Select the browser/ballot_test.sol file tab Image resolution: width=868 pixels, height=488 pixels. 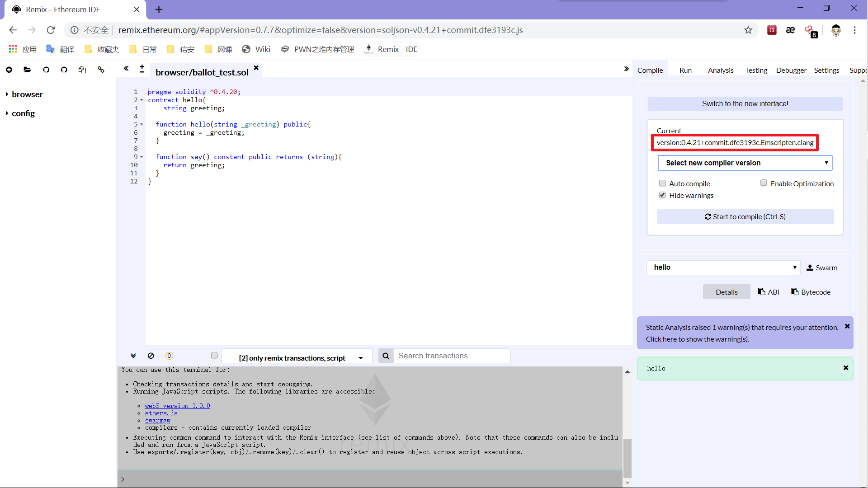click(x=202, y=72)
